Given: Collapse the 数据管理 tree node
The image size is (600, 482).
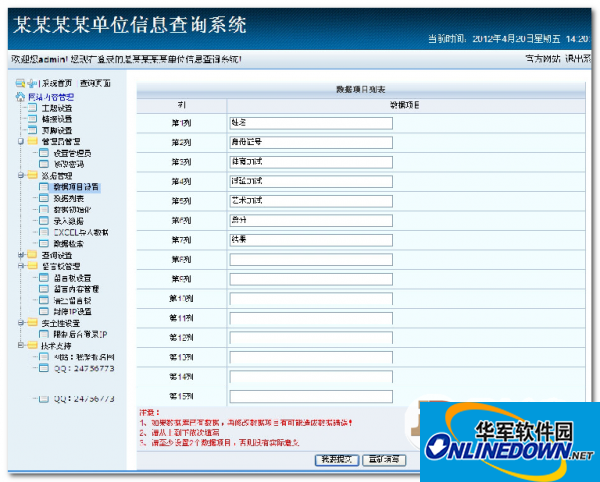Looking at the screenshot, I should tap(21, 175).
